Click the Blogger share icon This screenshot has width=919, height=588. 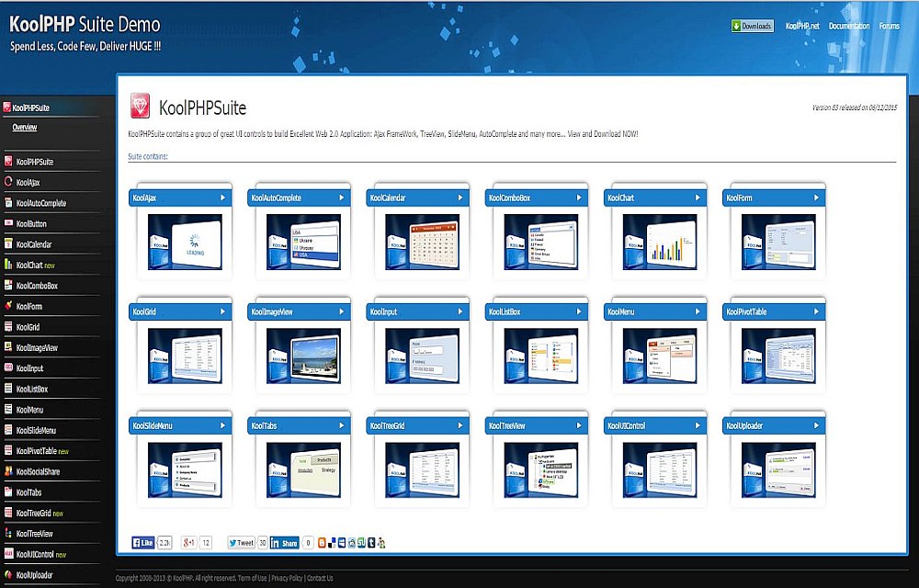click(322, 543)
